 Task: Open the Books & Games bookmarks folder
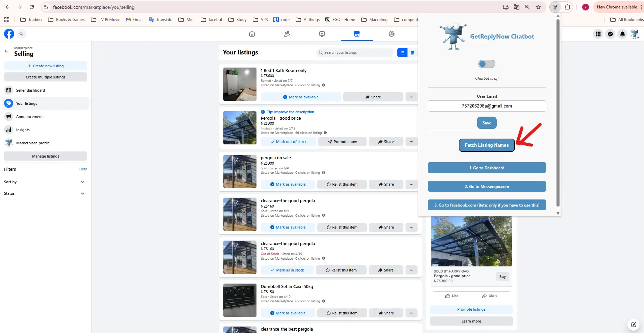click(66, 19)
